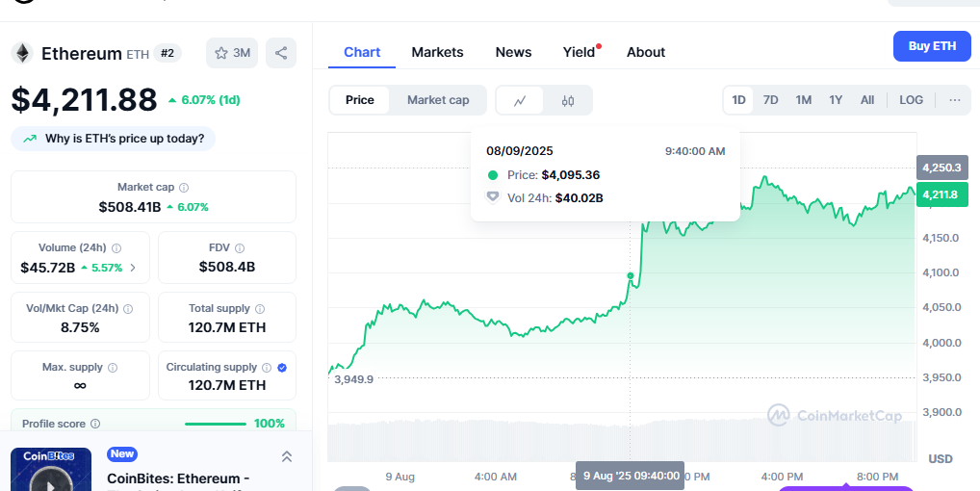The width and height of the screenshot is (980, 491).
Task: Click the trend icon in price-up banner
Action: pyautogui.click(x=30, y=139)
